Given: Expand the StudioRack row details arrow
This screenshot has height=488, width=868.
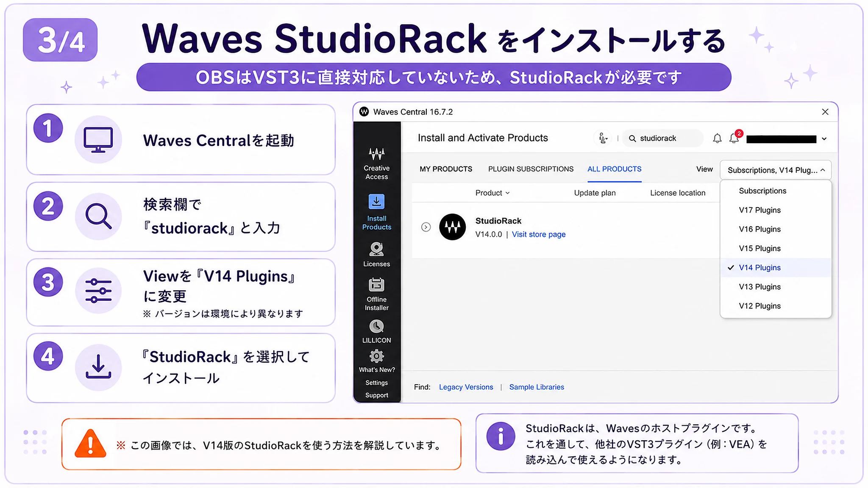Looking at the screenshot, I should (426, 227).
